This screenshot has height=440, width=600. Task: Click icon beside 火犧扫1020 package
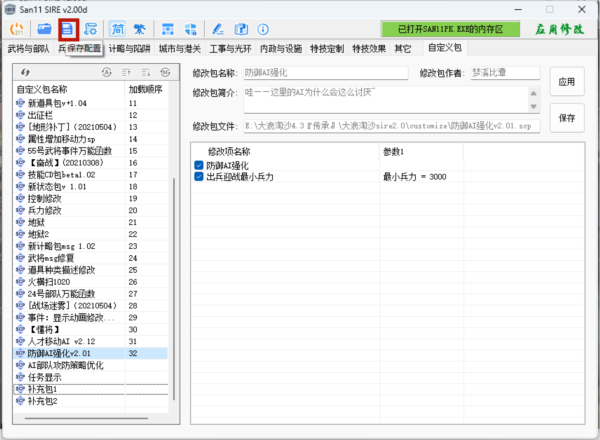(x=20, y=282)
